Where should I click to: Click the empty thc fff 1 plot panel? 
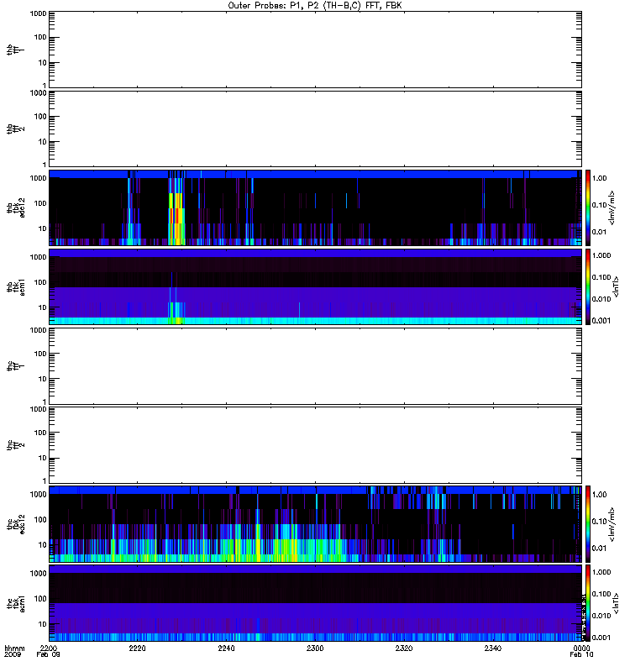pyautogui.click(x=315, y=366)
